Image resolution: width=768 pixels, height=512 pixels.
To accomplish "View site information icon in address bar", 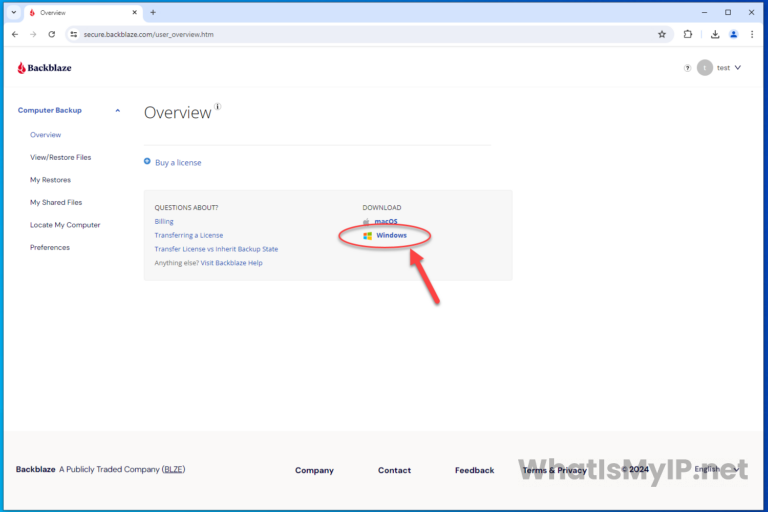I will point(73,34).
